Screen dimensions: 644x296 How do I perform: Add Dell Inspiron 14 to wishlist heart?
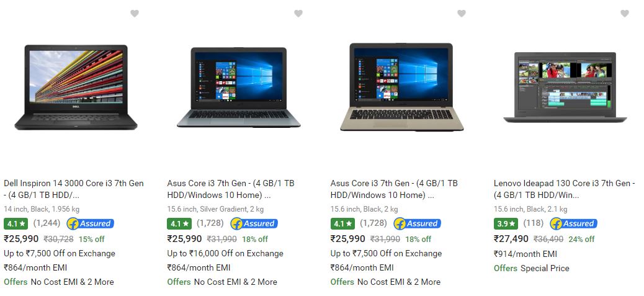[135, 14]
